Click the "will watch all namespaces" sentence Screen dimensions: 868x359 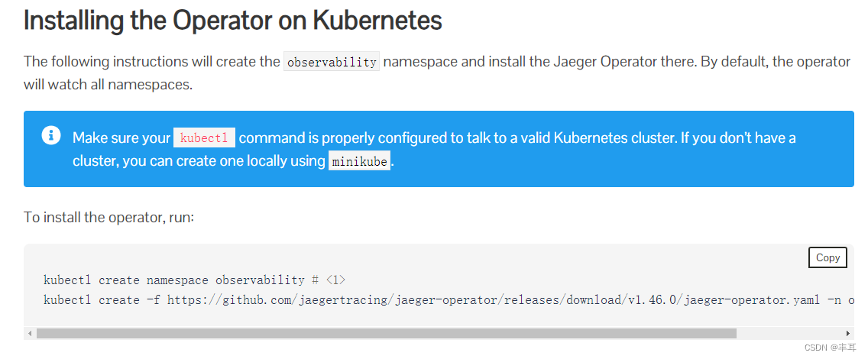click(108, 83)
